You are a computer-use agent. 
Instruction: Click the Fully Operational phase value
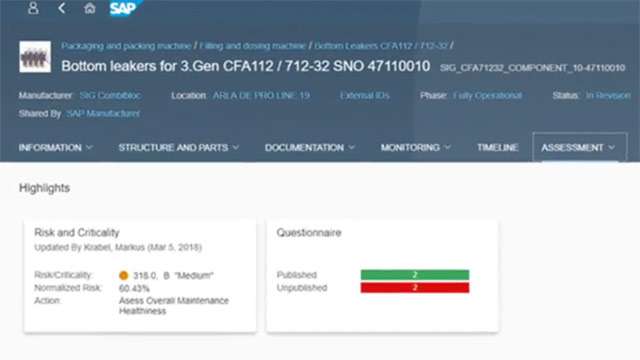[x=487, y=96]
